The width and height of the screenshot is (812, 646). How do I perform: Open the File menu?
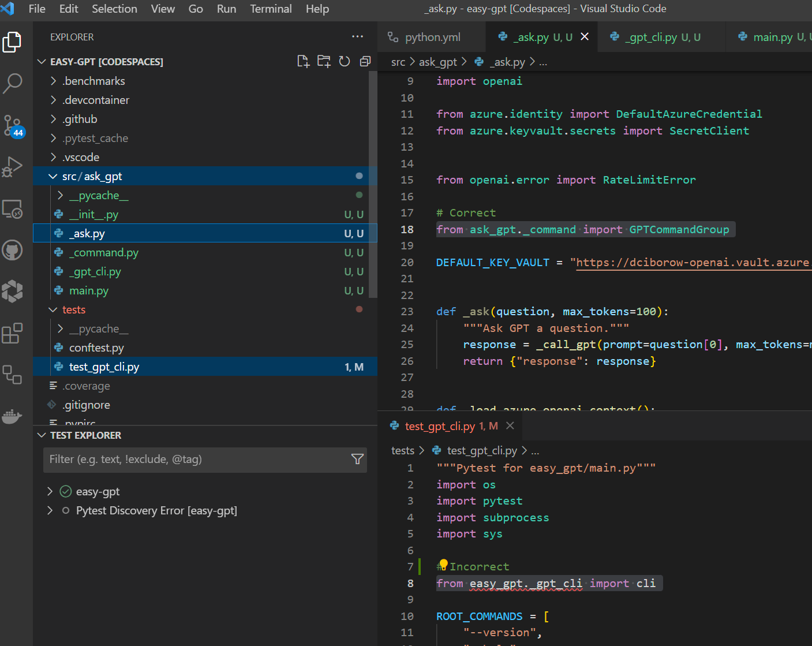37,9
